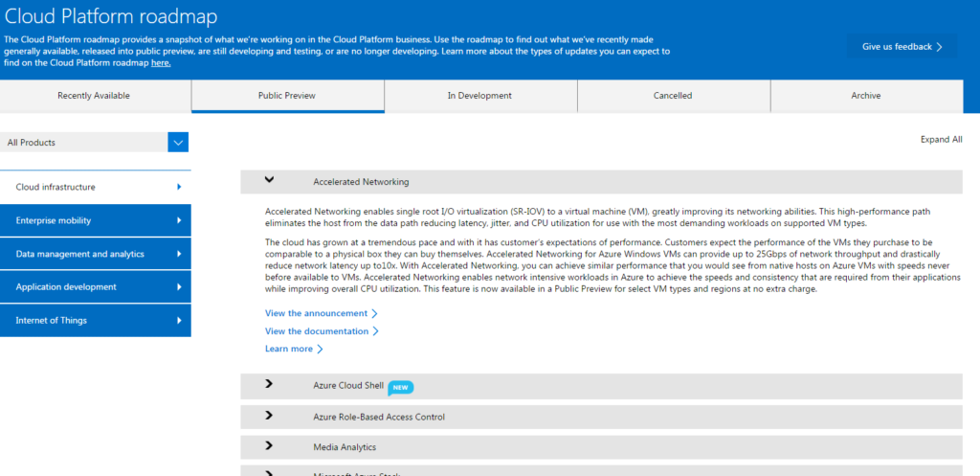Click the arrow next to Cloud infrastructure

[x=179, y=187]
